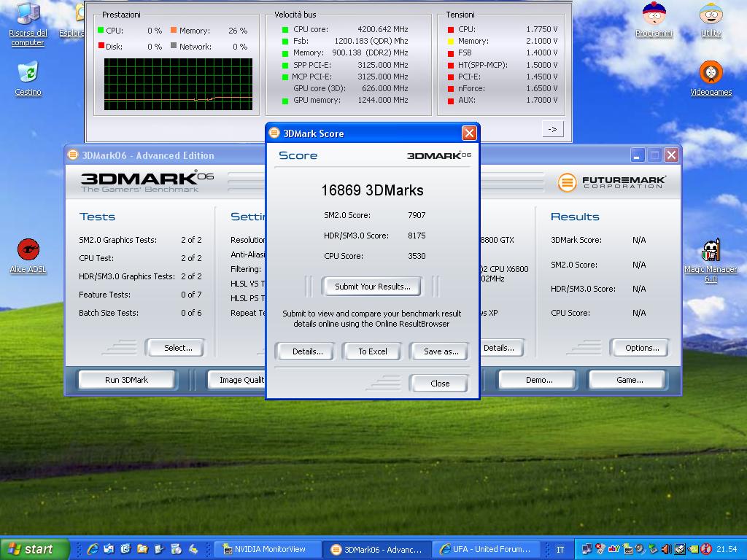The height and width of the screenshot is (560, 747).
Task: Click the HDR/SM3.0 Score value 8175
Action: tap(417, 236)
